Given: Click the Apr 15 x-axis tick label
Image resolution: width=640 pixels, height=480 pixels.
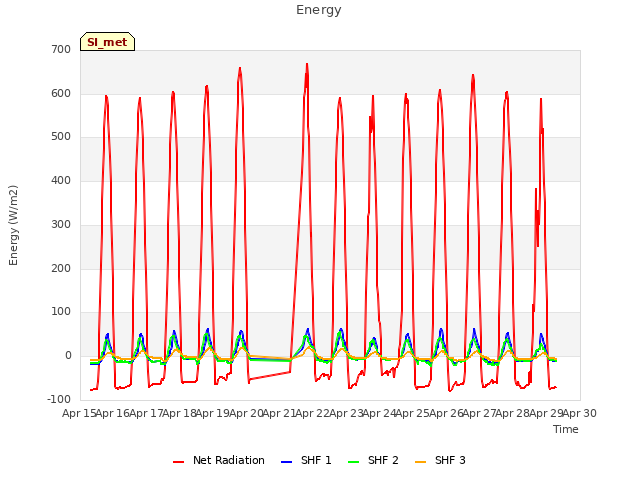Looking at the screenshot, I should point(79,413).
